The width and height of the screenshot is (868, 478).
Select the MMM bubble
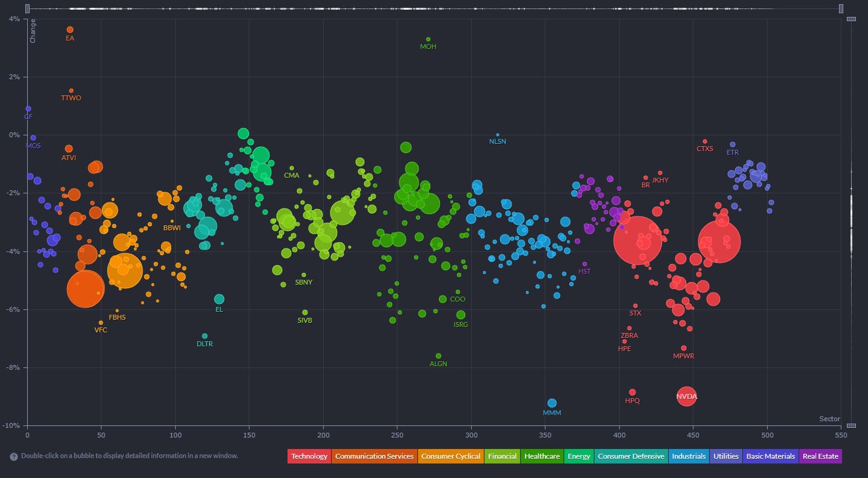pyautogui.click(x=551, y=403)
